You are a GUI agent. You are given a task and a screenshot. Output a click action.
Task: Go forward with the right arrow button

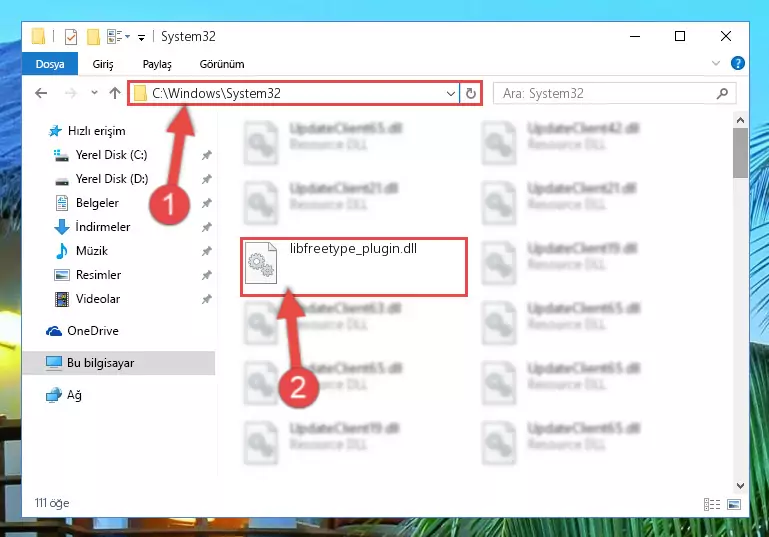click(71, 93)
